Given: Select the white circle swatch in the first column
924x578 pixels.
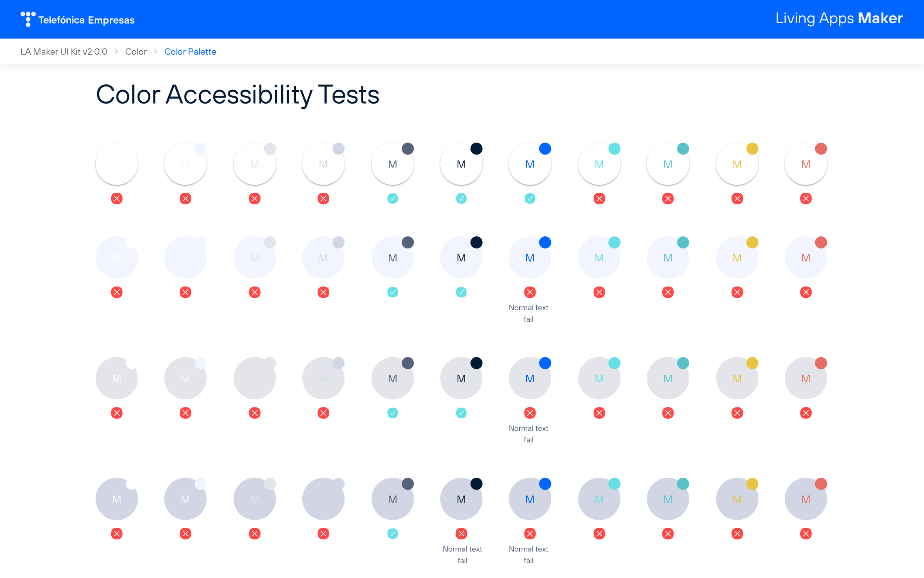Looking at the screenshot, I should (x=116, y=163).
